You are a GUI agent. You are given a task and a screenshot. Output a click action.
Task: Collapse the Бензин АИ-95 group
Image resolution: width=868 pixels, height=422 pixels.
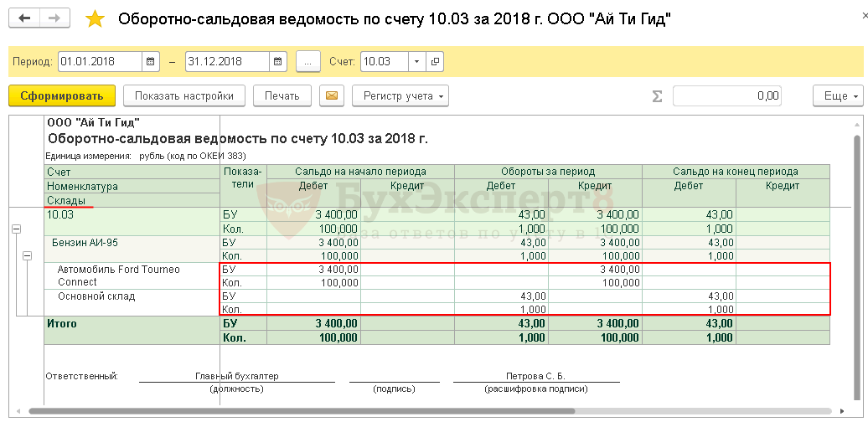coord(28,255)
